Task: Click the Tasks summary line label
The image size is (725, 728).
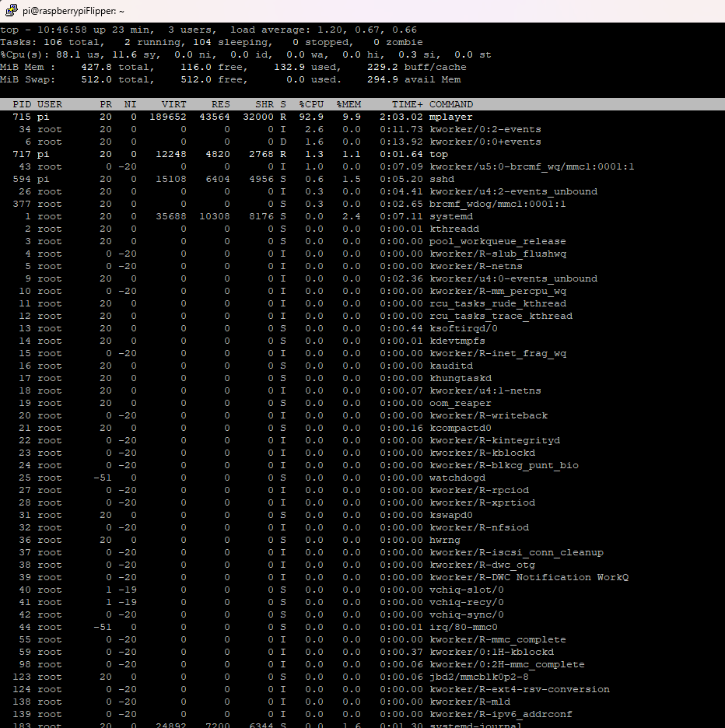Action: point(19,42)
